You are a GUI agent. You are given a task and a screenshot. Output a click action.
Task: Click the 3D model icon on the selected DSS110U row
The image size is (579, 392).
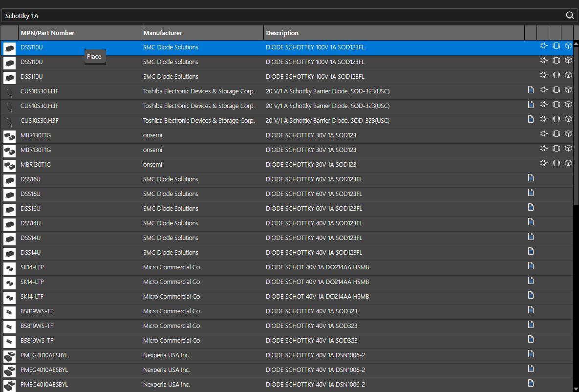pos(568,45)
